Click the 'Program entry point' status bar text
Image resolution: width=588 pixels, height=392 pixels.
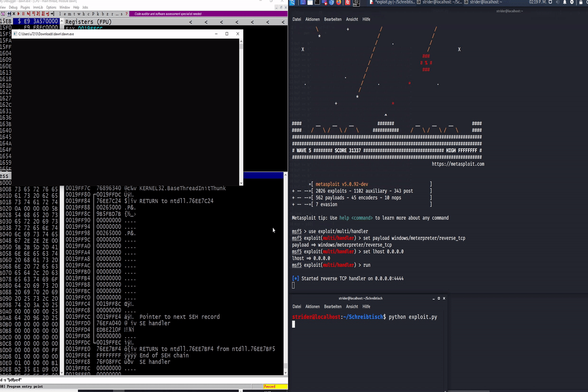click(x=24, y=387)
